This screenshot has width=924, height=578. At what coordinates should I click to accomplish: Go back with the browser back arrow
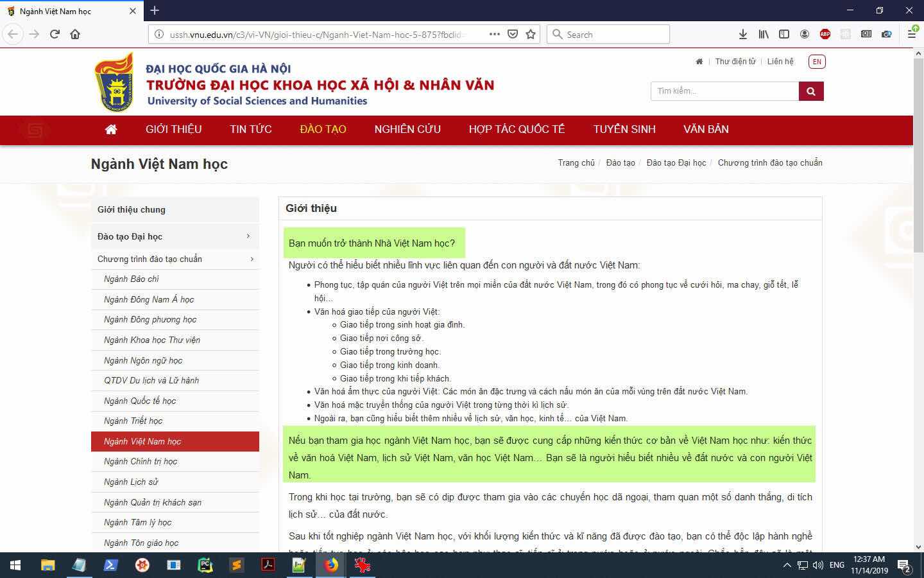click(13, 34)
